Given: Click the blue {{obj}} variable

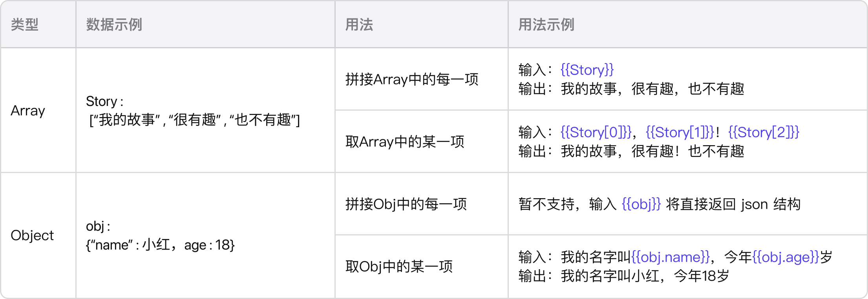Looking at the screenshot, I should click(x=641, y=204).
